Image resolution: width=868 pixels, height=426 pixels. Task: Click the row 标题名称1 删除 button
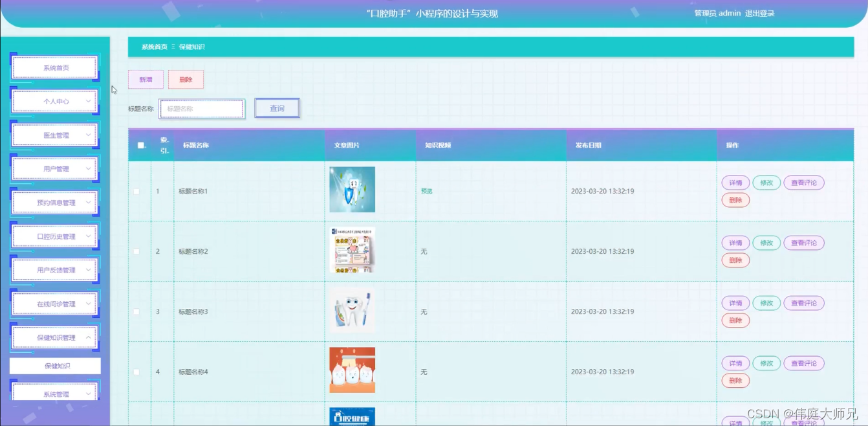[735, 200]
